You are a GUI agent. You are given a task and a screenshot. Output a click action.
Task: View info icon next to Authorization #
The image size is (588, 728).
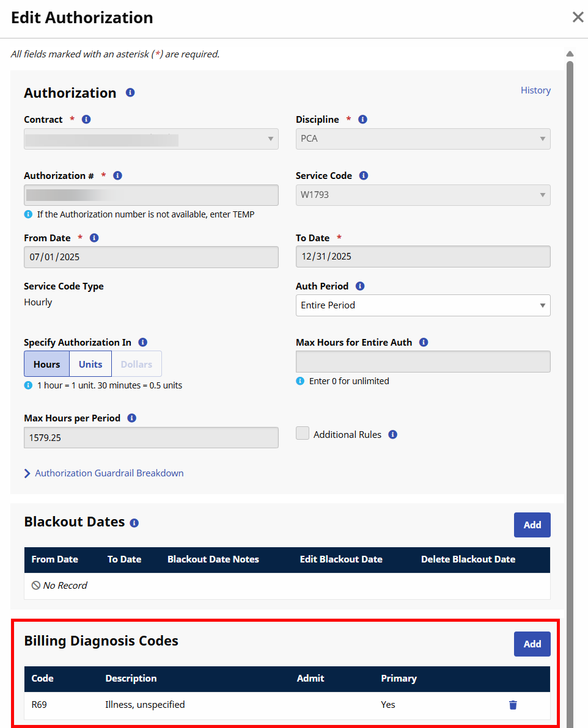point(117,175)
